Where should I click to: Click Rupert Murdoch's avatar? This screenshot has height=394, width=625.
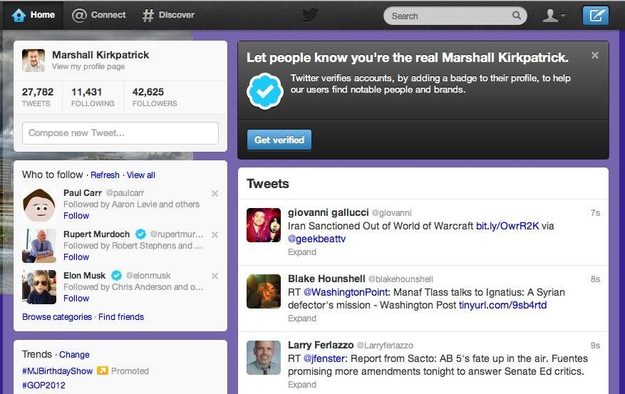[39, 246]
